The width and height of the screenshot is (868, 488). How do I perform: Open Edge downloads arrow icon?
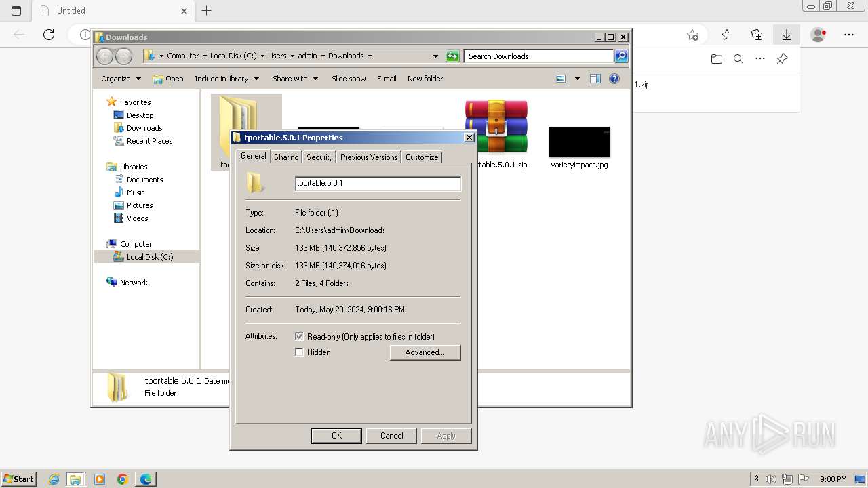[787, 35]
